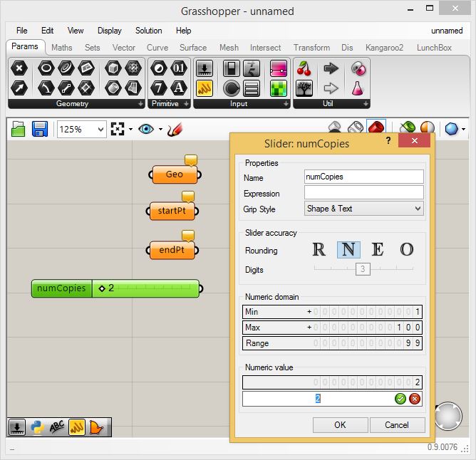The image size is (476, 460).
Task: Click the Python script icon in bottom toolbar
Action: tap(37, 427)
